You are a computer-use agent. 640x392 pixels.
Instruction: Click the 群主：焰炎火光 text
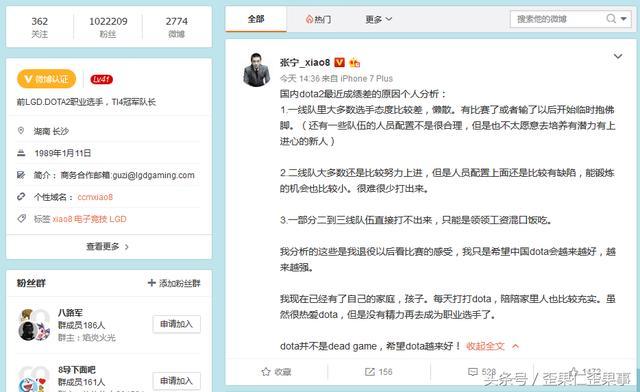pos(87,338)
